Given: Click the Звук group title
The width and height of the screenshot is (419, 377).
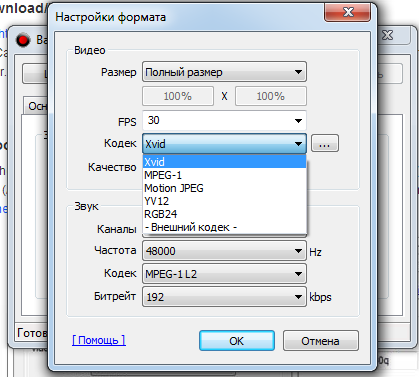Looking at the screenshot, I should pos(86,206).
